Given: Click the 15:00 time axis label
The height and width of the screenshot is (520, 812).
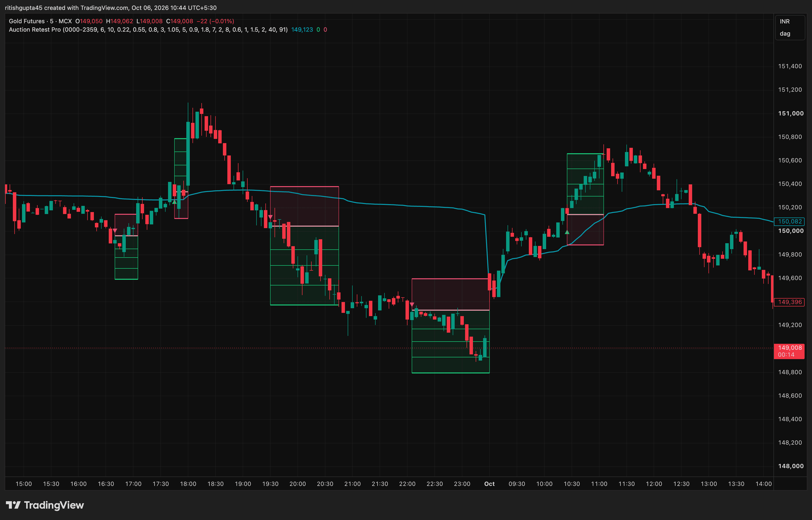Looking at the screenshot, I should pyautogui.click(x=24, y=484).
